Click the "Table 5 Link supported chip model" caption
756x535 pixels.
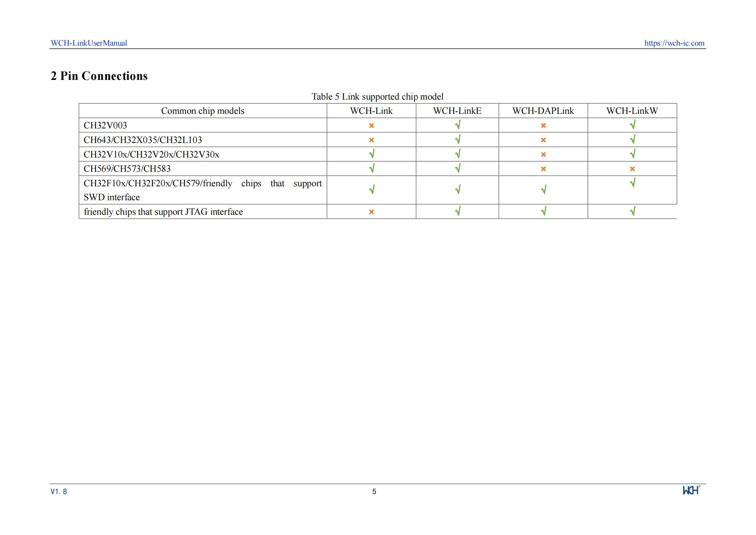[x=377, y=96]
